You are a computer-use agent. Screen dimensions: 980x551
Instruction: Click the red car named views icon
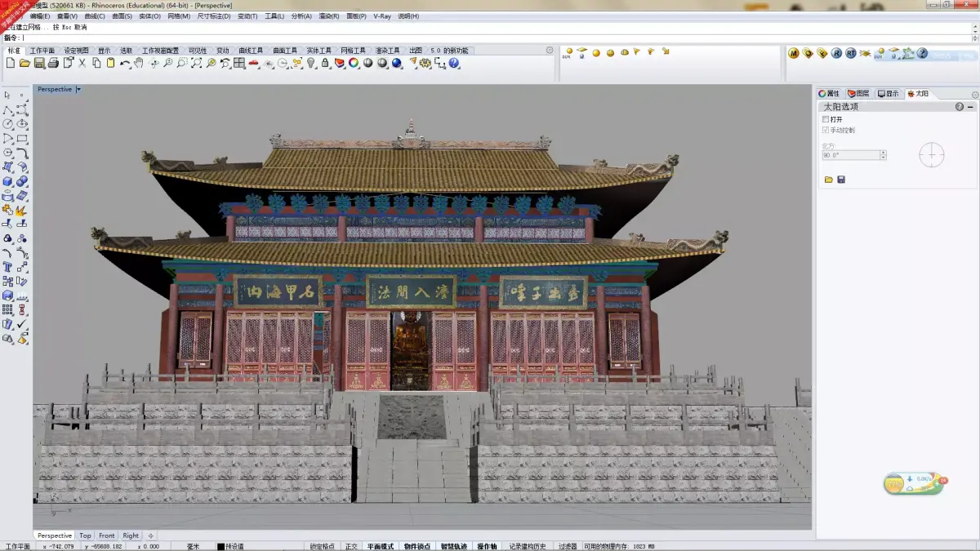click(253, 63)
